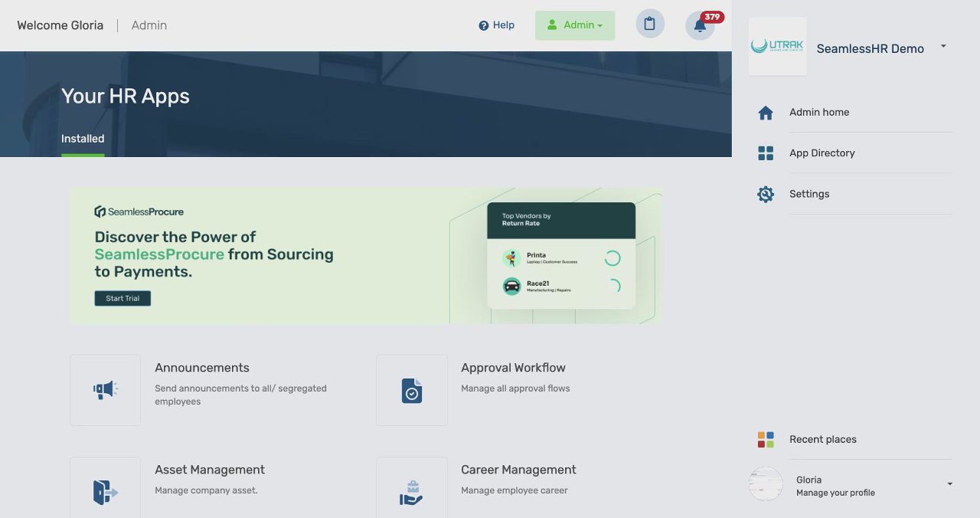This screenshot has width=980, height=518.
Task: Go to Admin home
Action: [x=819, y=112]
